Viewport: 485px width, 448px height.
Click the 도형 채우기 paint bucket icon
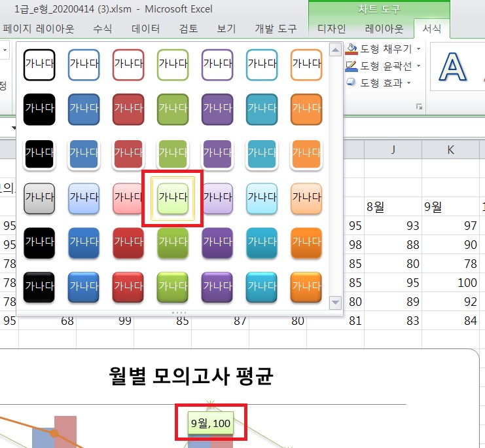coord(351,48)
